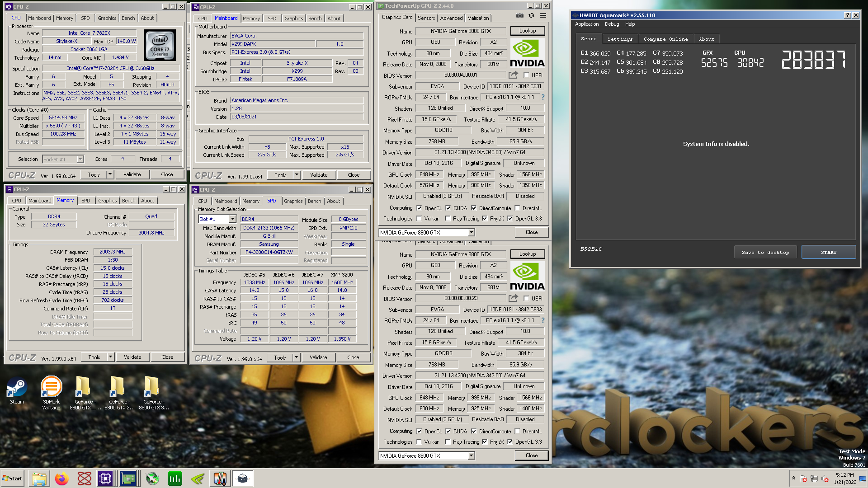Click the NVIDIA logo in the top GPU-Z window

(527, 53)
